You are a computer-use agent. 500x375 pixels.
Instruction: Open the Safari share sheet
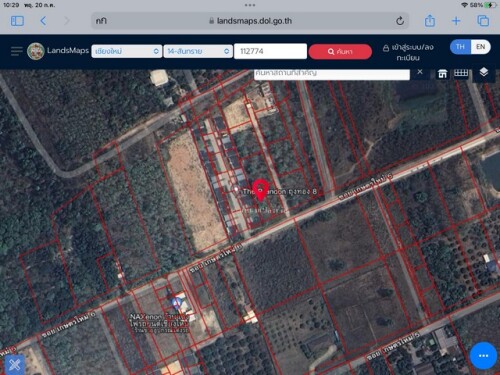click(x=430, y=21)
